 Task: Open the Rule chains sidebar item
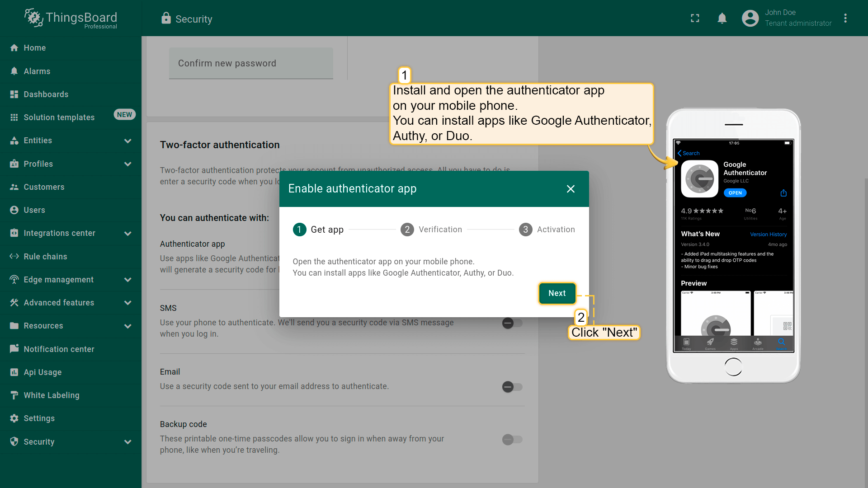tap(45, 257)
